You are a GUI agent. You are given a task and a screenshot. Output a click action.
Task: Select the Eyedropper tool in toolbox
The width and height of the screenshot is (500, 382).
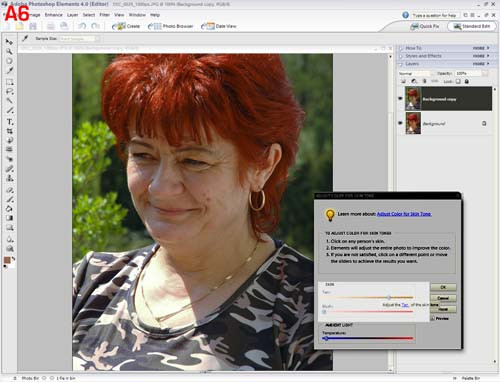click(9, 70)
